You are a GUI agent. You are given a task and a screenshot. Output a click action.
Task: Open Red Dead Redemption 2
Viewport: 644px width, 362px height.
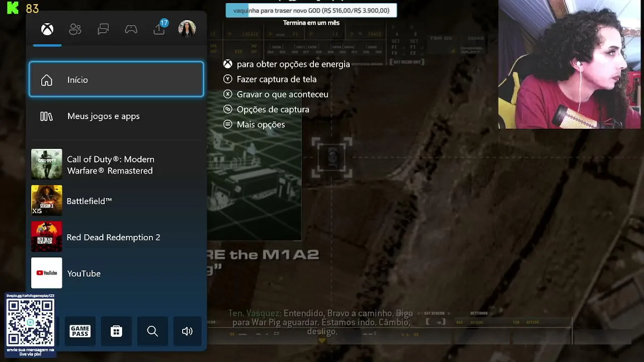click(x=116, y=237)
